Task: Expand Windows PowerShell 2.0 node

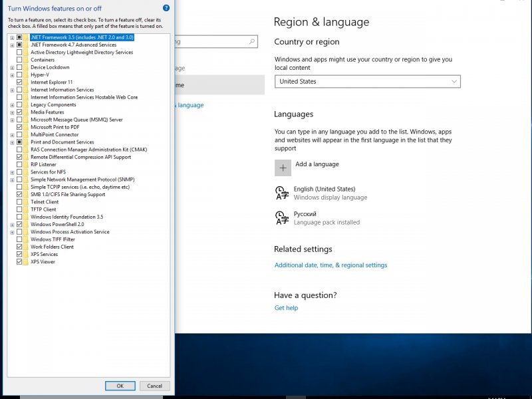Action: pyautogui.click(x=12, y=225)
